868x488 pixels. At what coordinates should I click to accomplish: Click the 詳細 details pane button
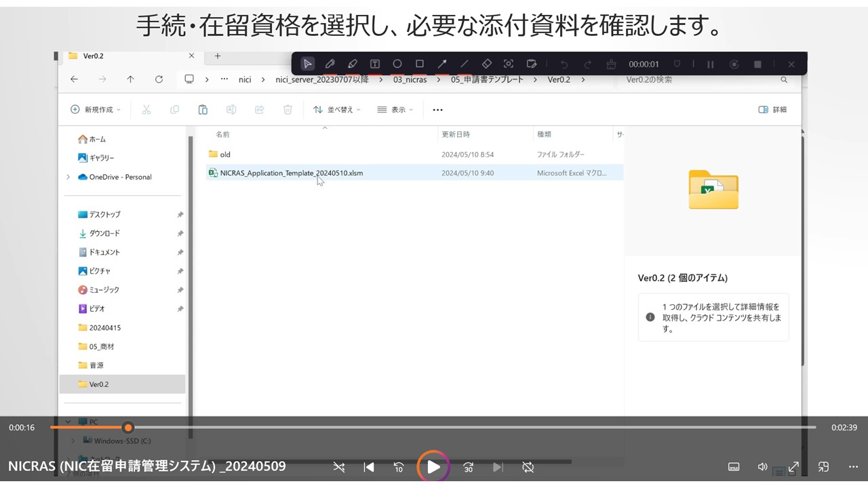click(x=772, y=110)
